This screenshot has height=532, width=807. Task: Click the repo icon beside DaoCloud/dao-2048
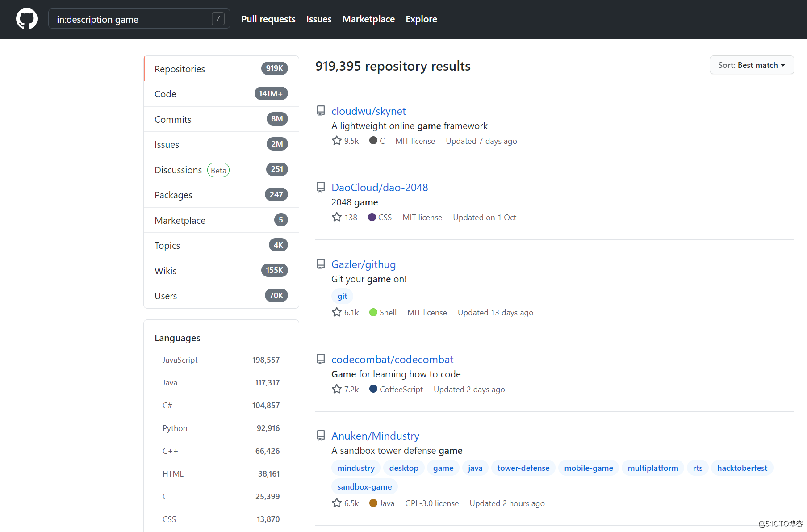321,187
